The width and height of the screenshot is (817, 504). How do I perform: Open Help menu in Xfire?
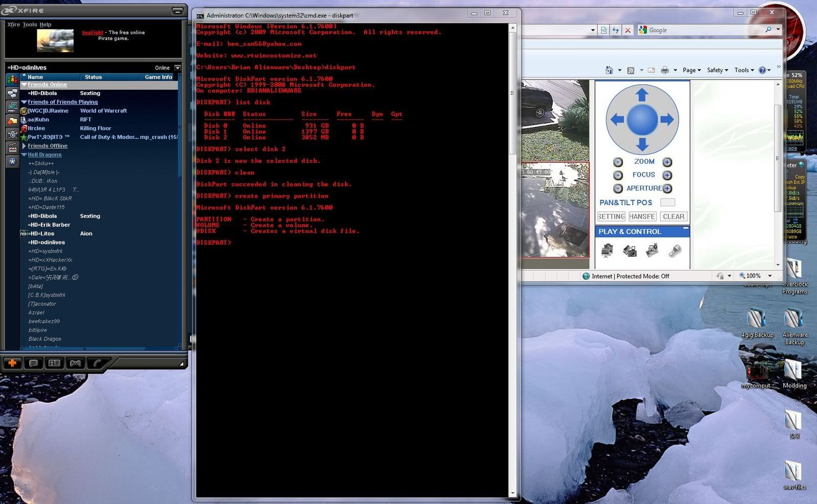45,25
